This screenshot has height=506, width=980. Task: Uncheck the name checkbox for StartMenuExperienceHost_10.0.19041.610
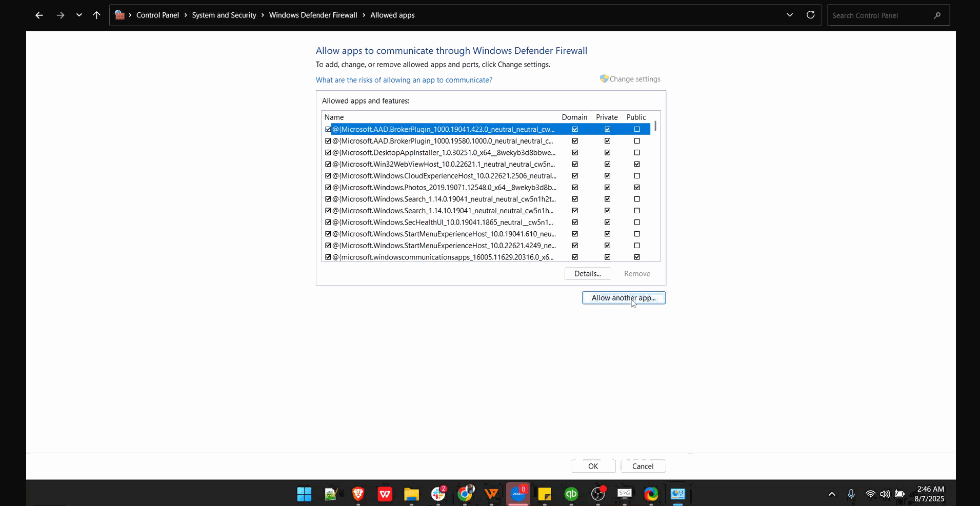point(328,234)
